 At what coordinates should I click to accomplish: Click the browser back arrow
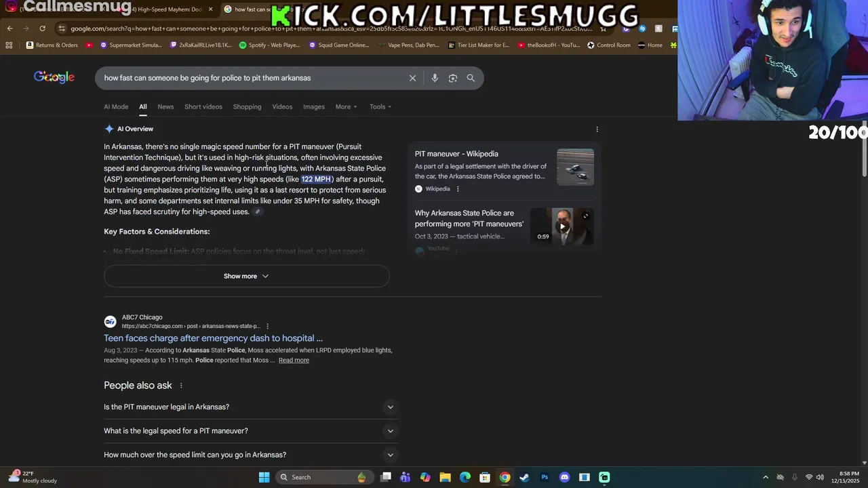9,28
